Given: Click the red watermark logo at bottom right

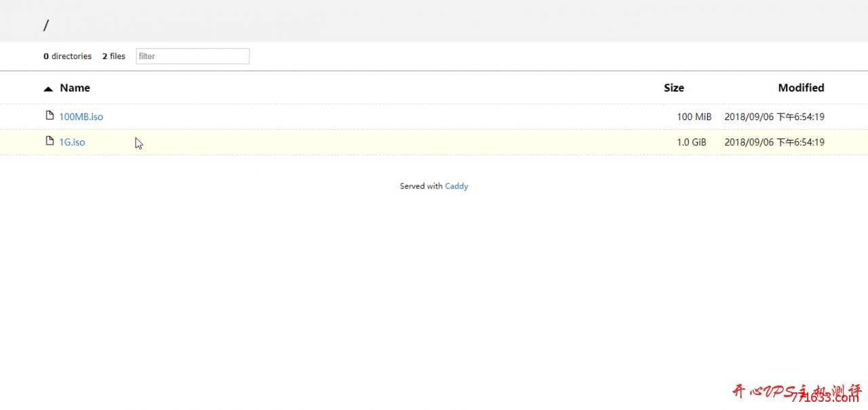Looking at the screenshot, I should [796, 392].
